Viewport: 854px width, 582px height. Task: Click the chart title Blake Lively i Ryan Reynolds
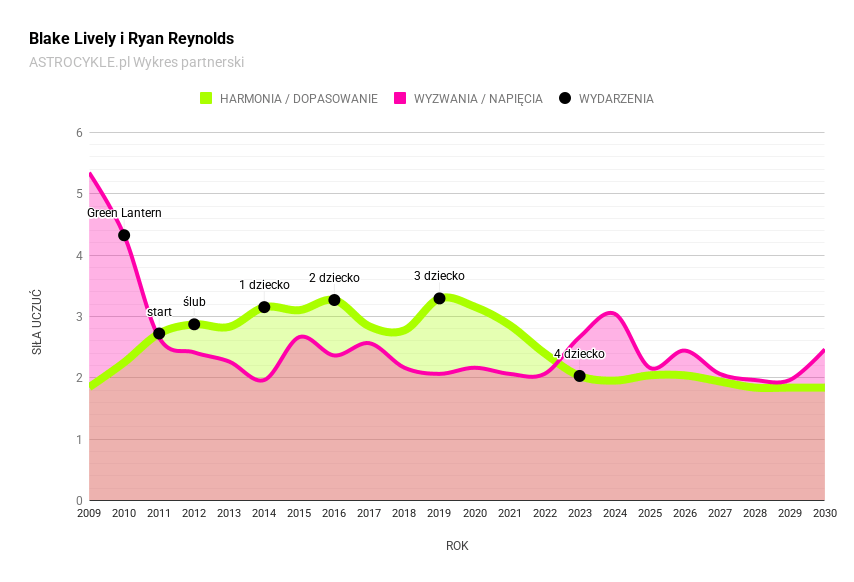131,39
